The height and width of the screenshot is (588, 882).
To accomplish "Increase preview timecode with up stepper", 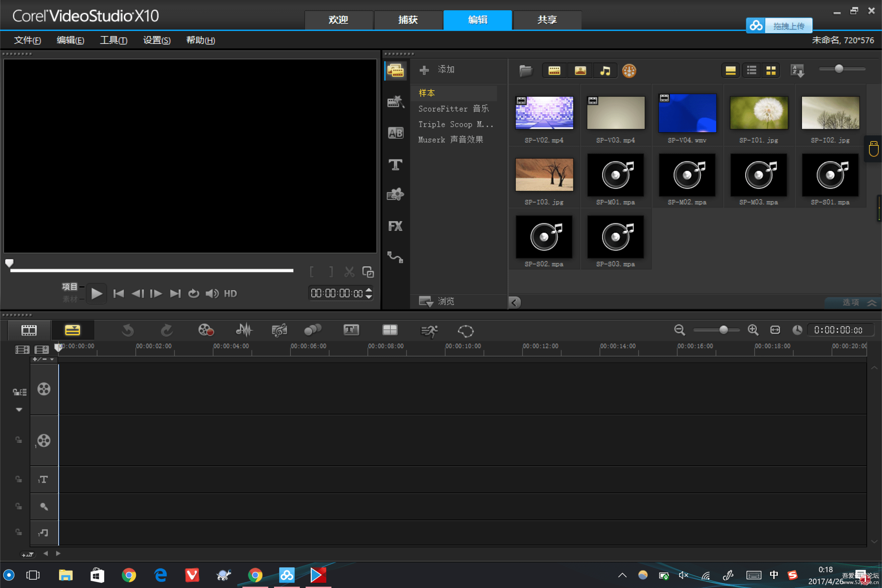I will [x=369, y=290].
